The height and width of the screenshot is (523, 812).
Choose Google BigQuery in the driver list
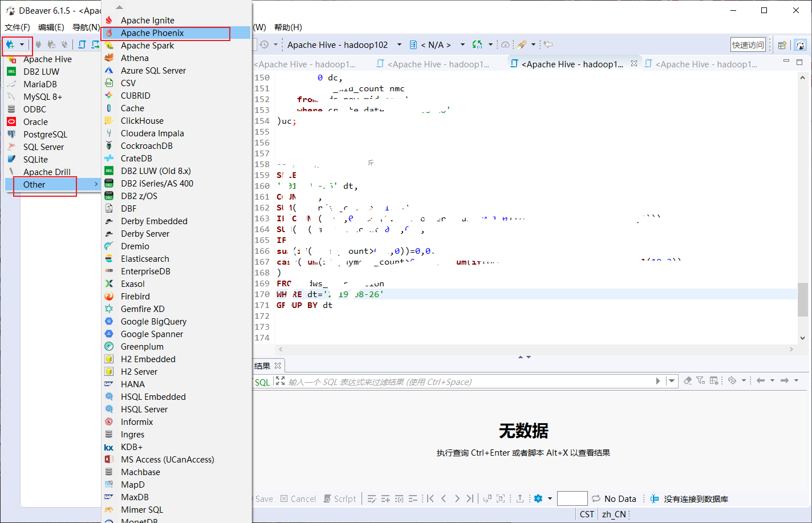click(177, 322)
